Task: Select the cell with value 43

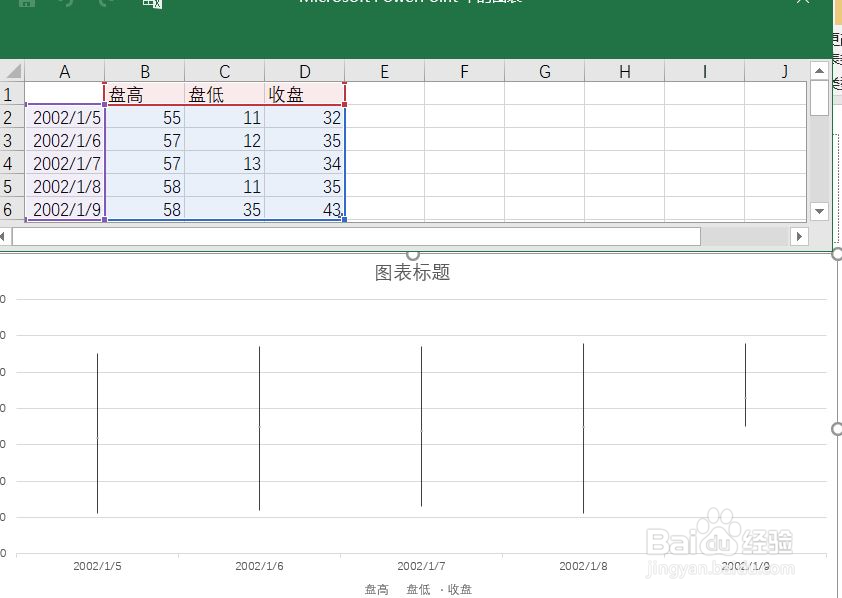Action: pyautogui.click(x=304, y=210)
